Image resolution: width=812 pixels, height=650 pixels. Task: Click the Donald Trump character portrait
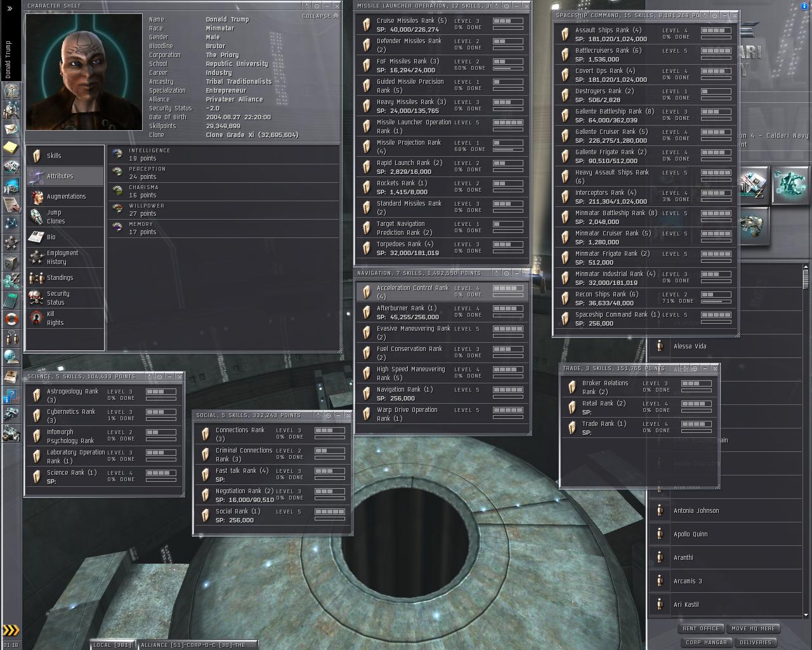(x=84, y=72)
